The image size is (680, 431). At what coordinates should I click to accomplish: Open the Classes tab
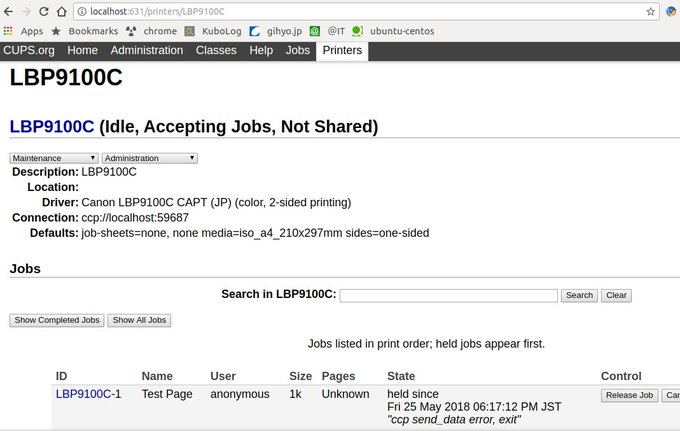coord(216,50)
